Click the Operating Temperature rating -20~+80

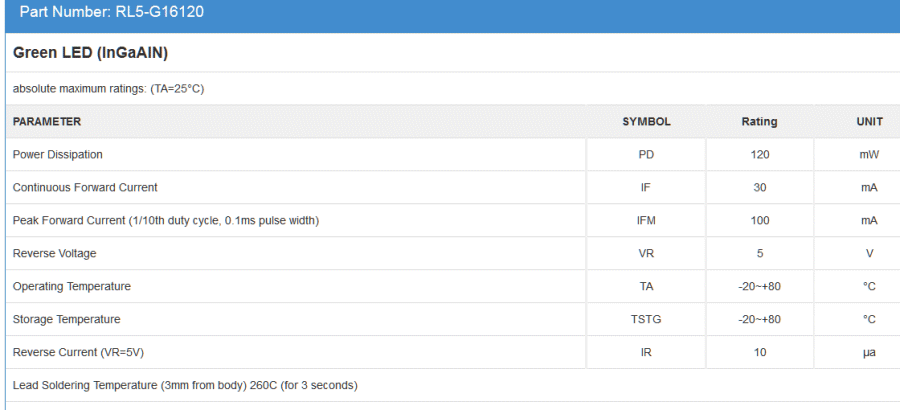[x=759, y=287]
